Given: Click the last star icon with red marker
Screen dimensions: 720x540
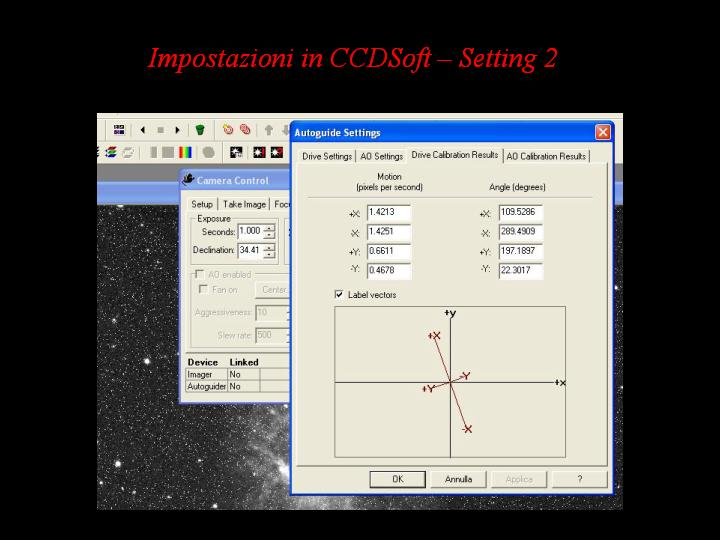Looking at the screenshot, I should (x=276, y=152).
